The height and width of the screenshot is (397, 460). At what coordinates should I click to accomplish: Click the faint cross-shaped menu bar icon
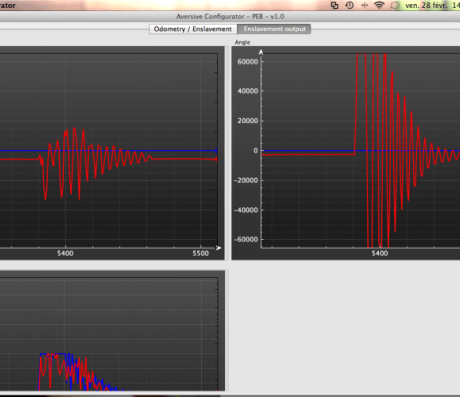(x=365, y=5)
